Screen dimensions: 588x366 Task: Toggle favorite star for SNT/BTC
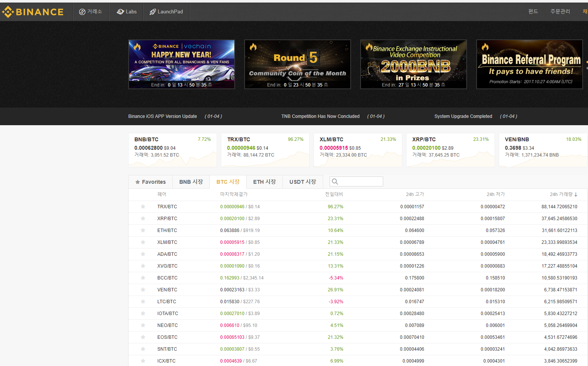point(143,349)
